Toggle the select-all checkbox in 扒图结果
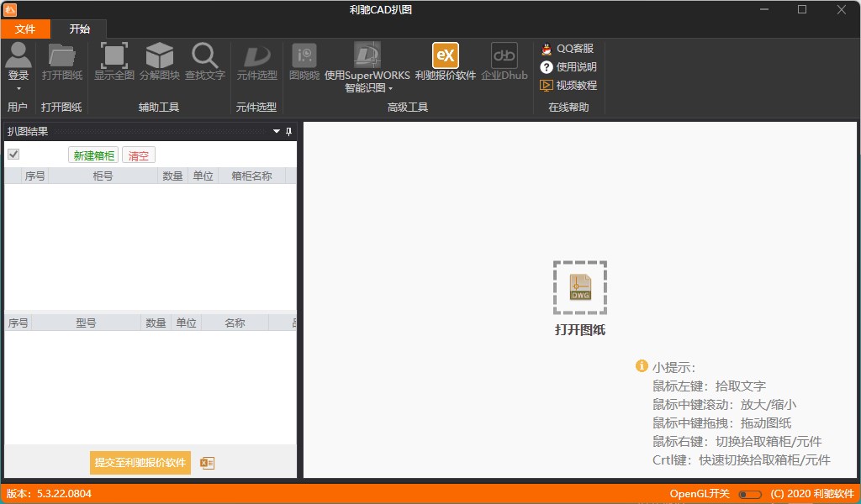The height and width of the screenshot is (504, 861). point(13,154)
